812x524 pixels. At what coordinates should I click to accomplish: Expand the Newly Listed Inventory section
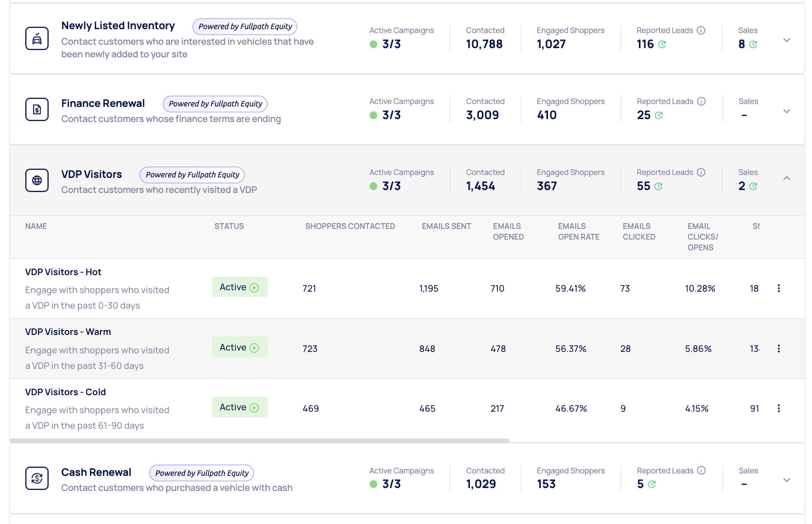click(x=786, y=40)
